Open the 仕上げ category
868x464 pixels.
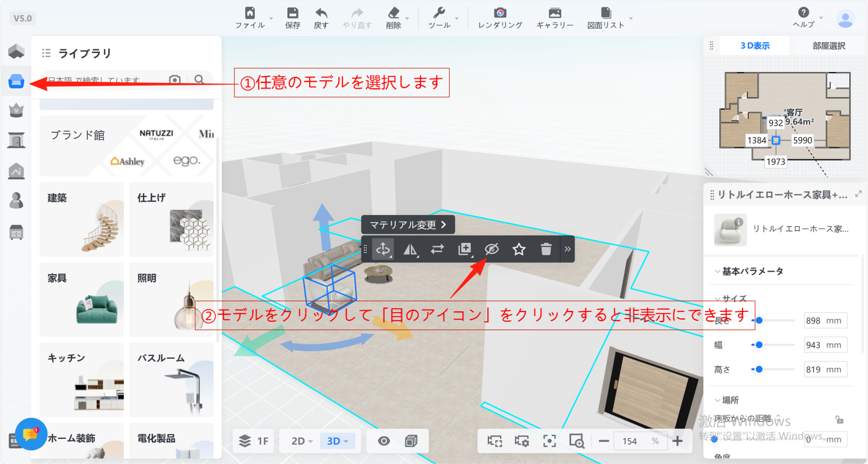click(x=171, y=219)
